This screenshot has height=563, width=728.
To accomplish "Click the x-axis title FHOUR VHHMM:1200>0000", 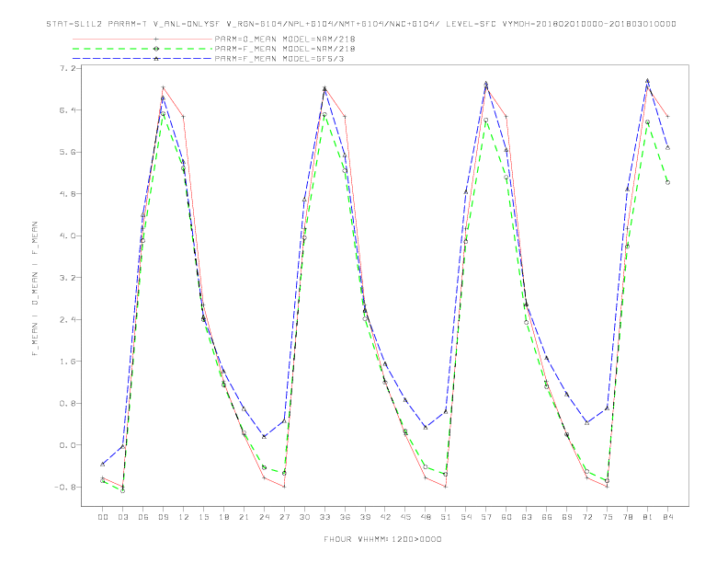I will 382,539.
